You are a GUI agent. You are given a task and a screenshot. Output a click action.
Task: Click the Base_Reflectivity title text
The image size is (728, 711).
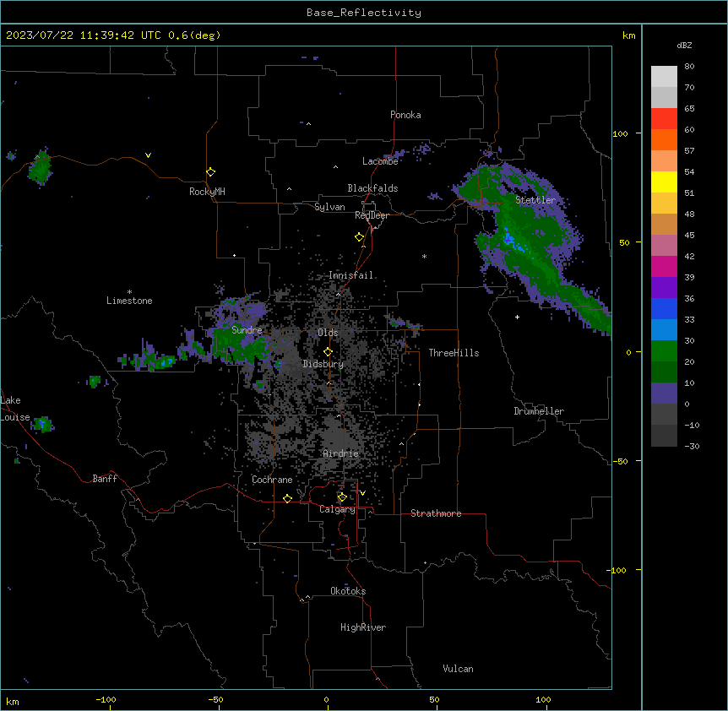point(364,13)
